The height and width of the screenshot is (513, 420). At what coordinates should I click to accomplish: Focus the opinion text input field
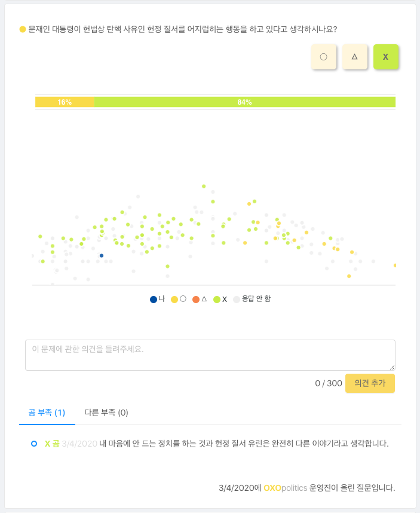click(210, 355)
